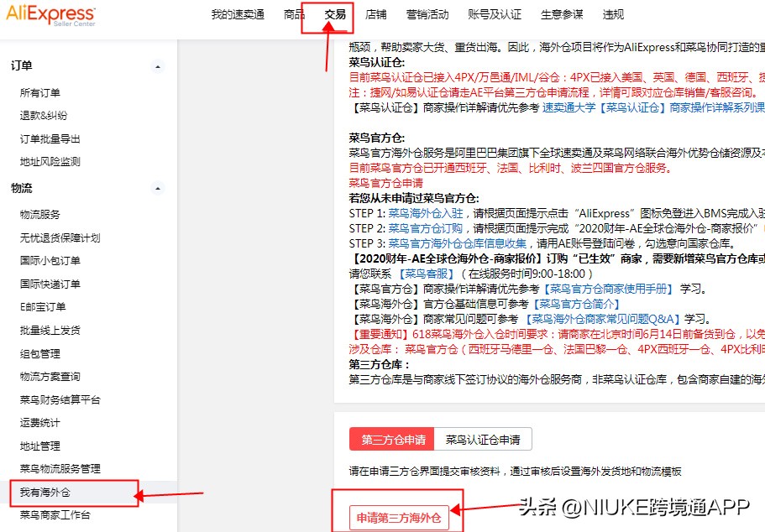Click the AliExpress Seller Center logo
The height and width of the screenshot is (532, 765).
click(x=50, y=15)
